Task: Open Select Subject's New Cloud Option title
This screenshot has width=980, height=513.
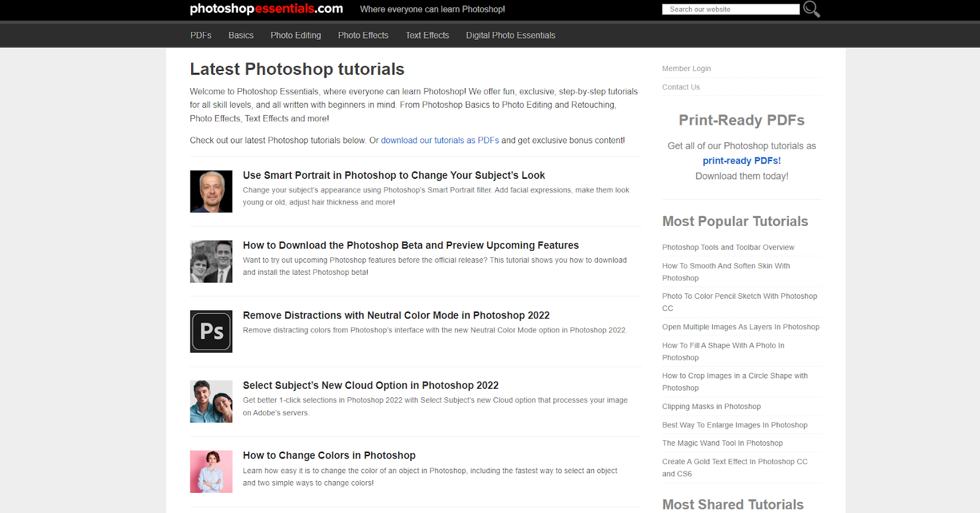Action: coord(371,386)
